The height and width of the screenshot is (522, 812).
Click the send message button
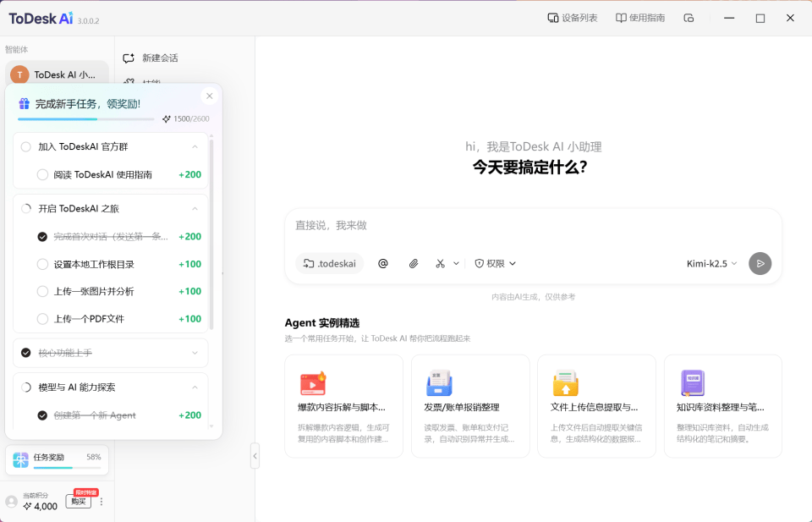(760, 264)
